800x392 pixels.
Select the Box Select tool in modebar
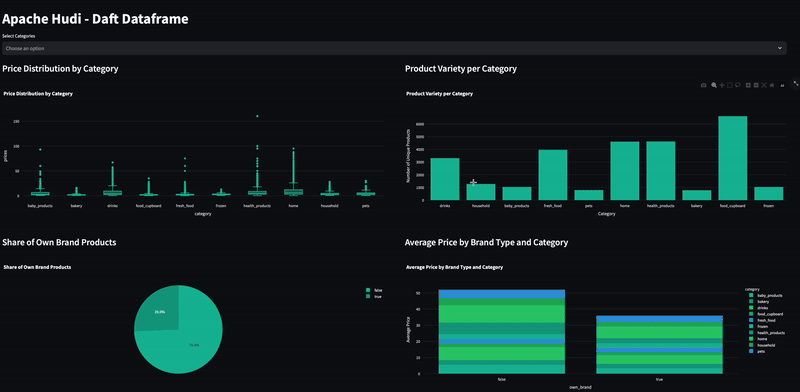click(x=730, y=85)
